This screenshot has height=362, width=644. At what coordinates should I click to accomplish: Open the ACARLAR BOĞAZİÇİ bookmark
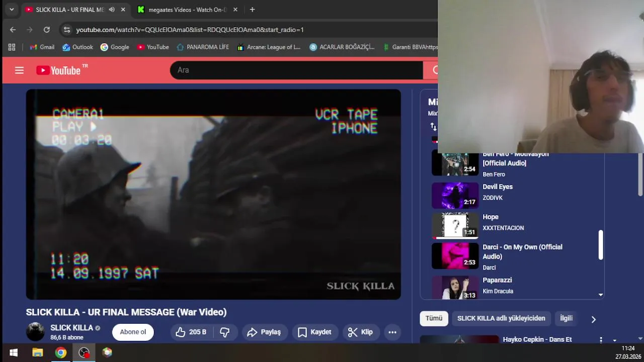(x=342, y=47)
